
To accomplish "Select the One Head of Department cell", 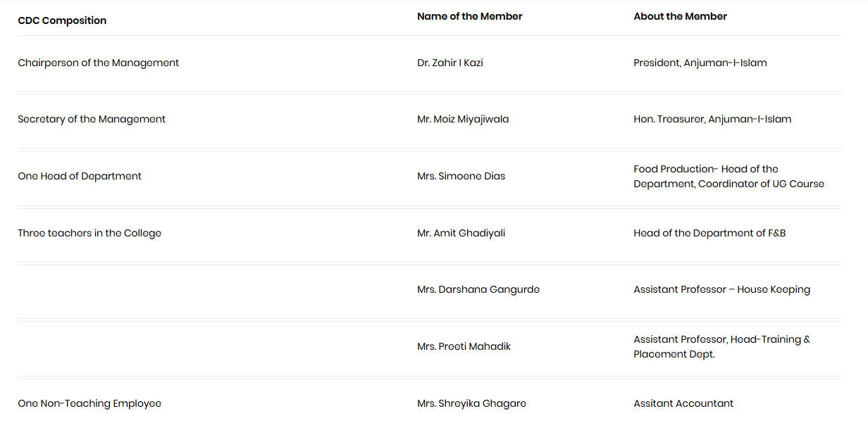I will pos(80,176).
